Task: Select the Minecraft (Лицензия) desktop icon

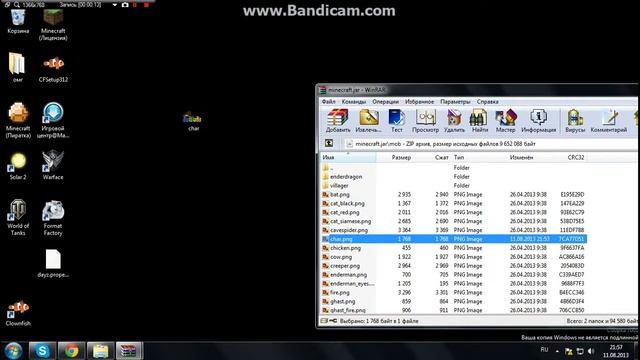Action: 53,25
